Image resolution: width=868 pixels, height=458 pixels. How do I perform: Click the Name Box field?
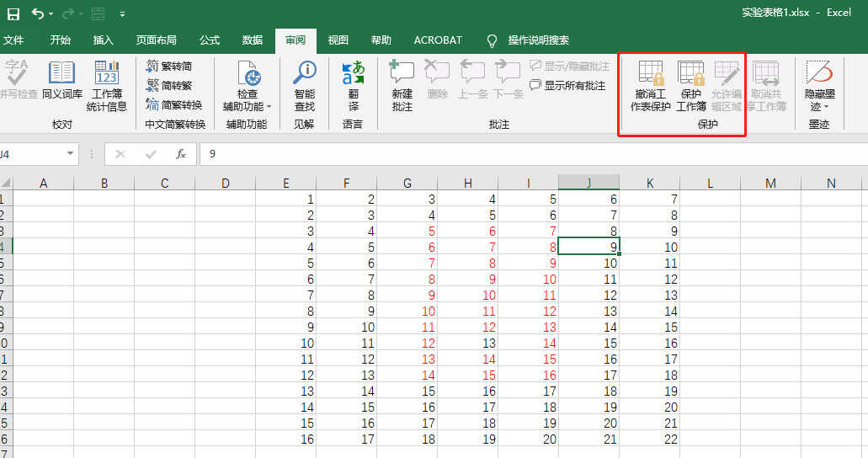pyautogui.click(x=32, y=154)
